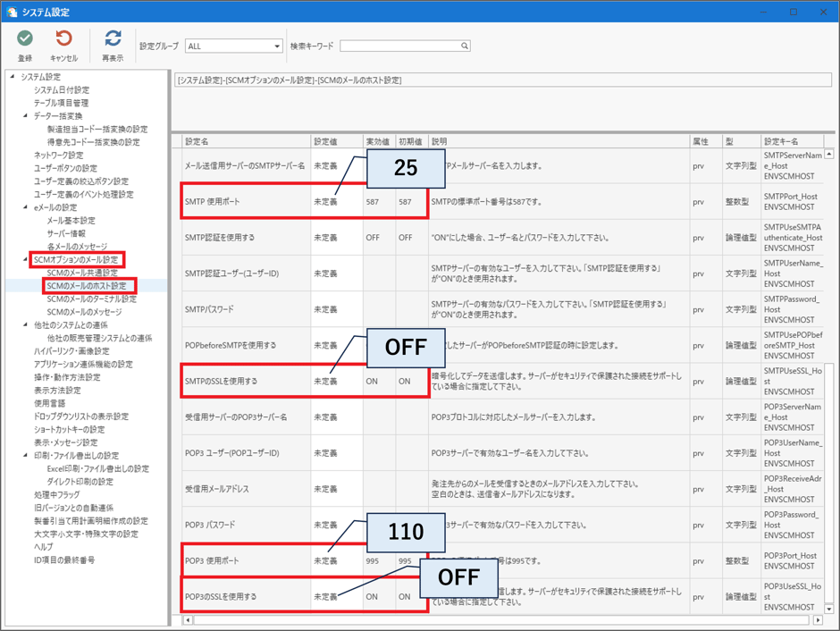This screenshot has width=840, height=631.
Task: Click the search magnifier icon in keyword field
Action: tap(465, 46)
